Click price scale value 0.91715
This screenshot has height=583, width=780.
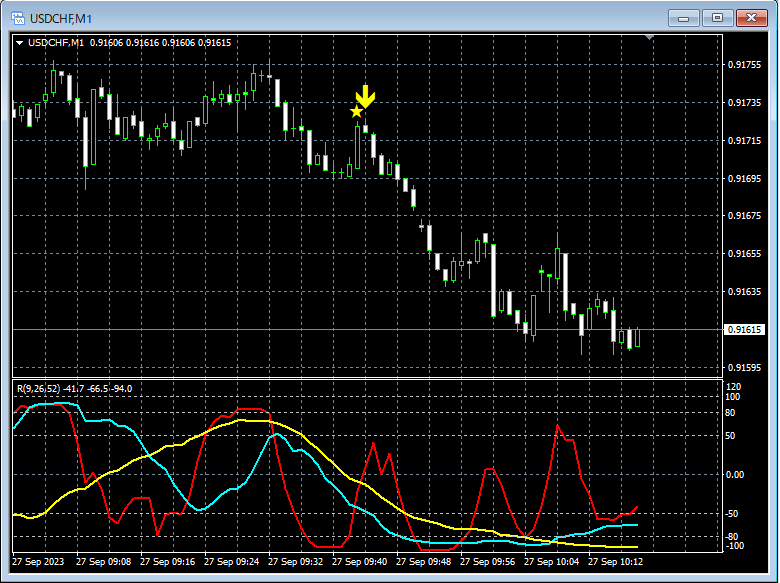[744, 141]
